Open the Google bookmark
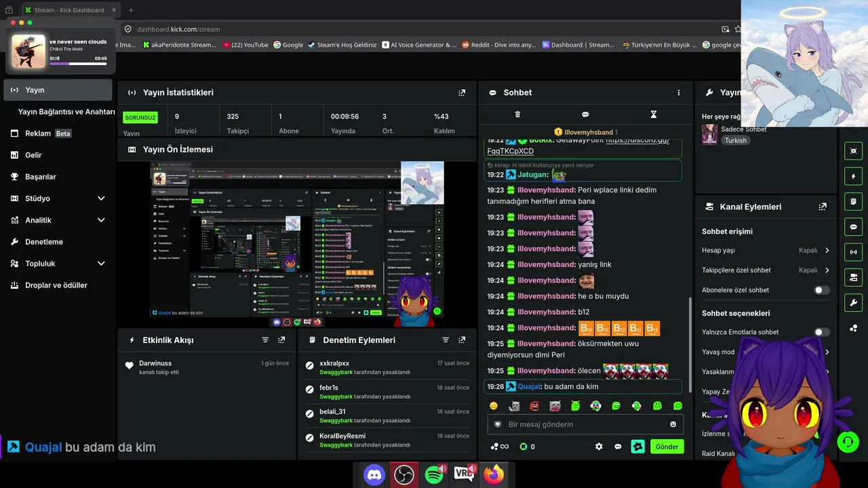The image size is (868, 488). (x=288, y=45)
